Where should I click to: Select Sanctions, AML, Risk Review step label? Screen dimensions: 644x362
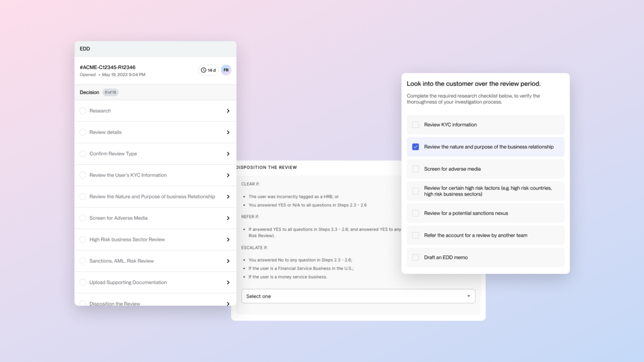pos(121,261)
